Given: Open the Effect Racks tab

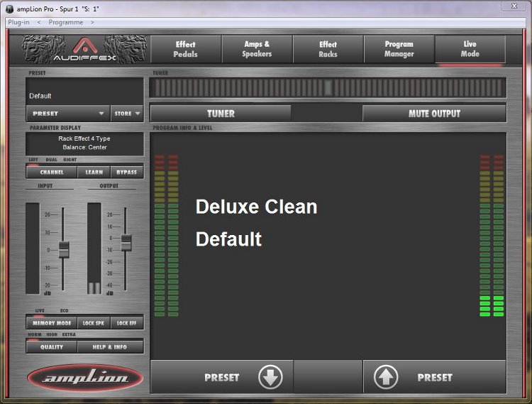Looking at the screenshot, I should point(328,49).
